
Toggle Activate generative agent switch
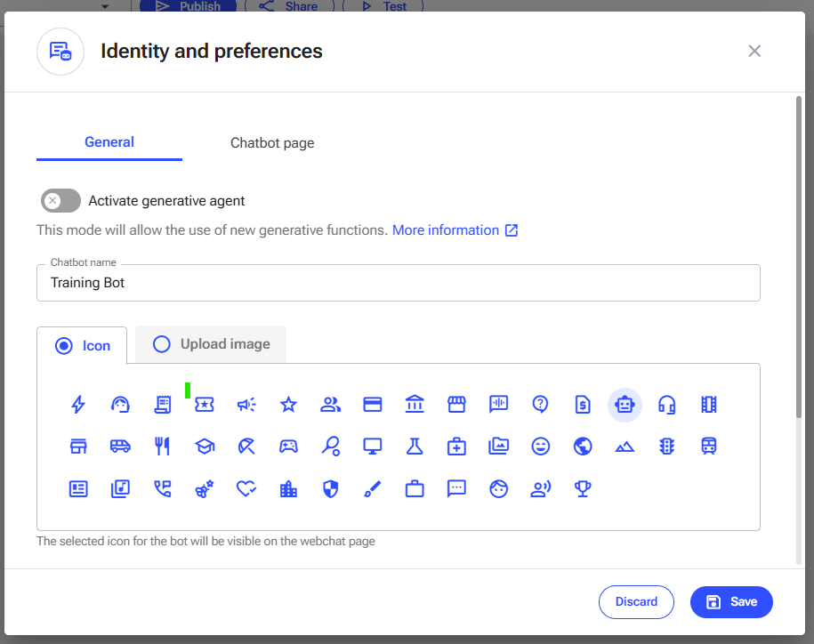tap(60, 201)
